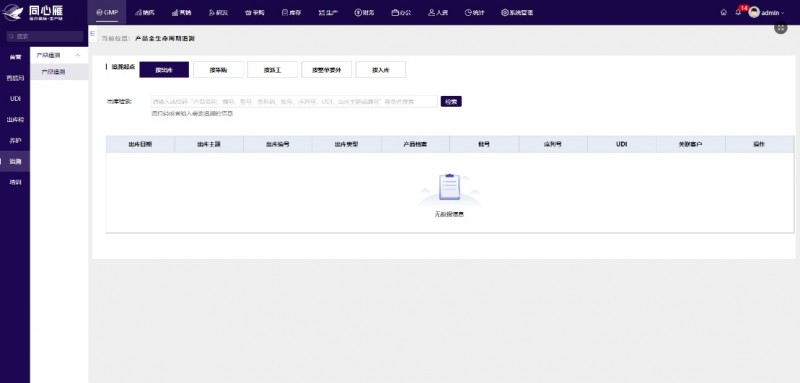Image resolution: width=800 pixels, height=383 pixels.
Task: Open the 统计 pie-chart module in top navigation
Action: tap(474, 13)
